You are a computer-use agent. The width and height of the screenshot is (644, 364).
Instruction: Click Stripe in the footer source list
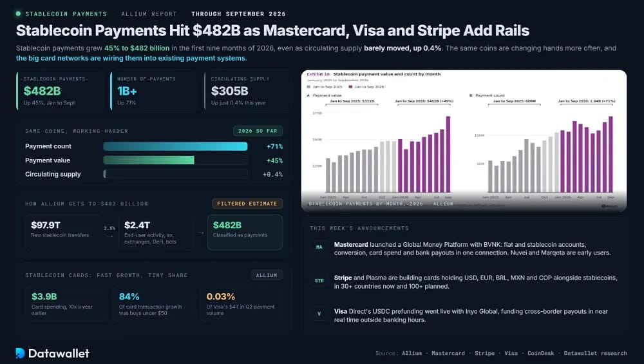[485, 353]
